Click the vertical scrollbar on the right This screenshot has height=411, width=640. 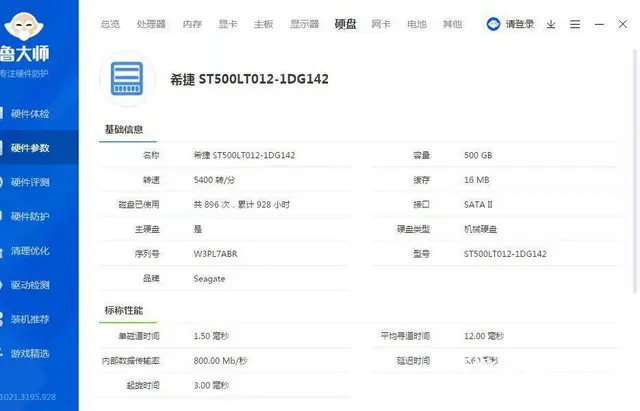click(x=635, y=171)
